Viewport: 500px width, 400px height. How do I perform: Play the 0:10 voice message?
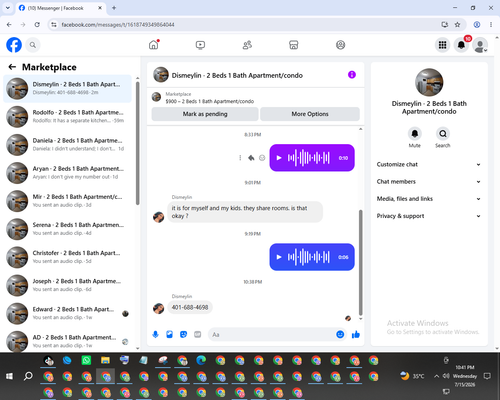(279, 158)
